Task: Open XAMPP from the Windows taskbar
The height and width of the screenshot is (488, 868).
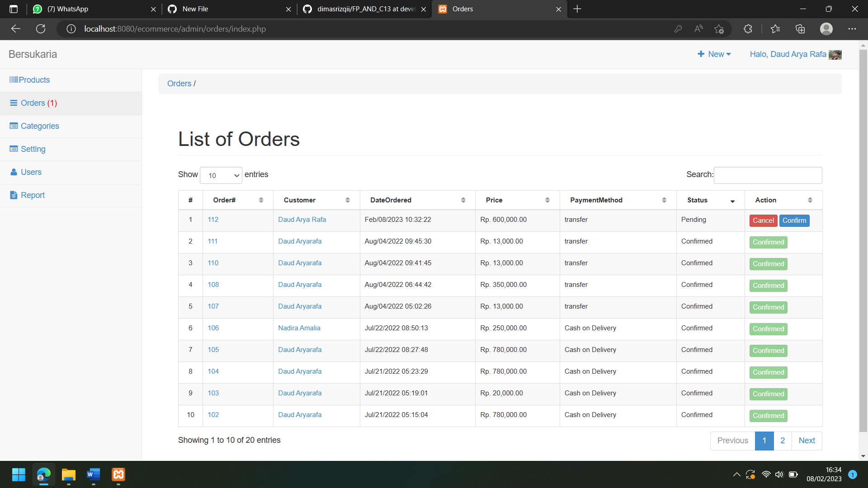Action: [118, 474]
